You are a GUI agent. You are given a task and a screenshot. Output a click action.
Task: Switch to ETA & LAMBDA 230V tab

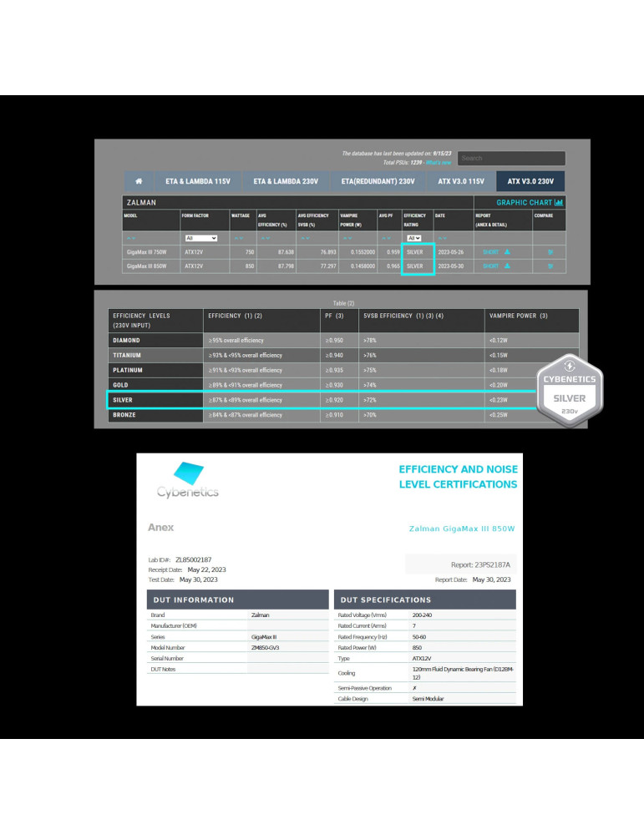tap(283, 181)
